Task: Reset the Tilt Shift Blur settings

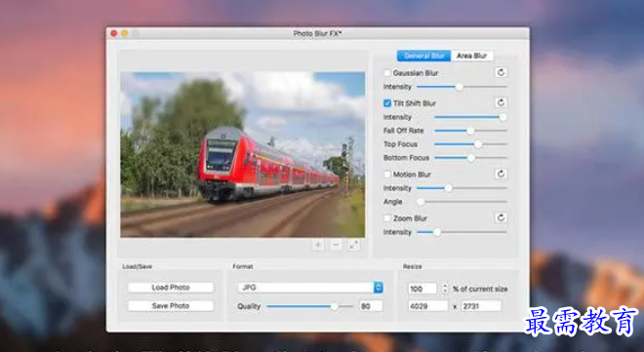Action: [x=501, y=102]
